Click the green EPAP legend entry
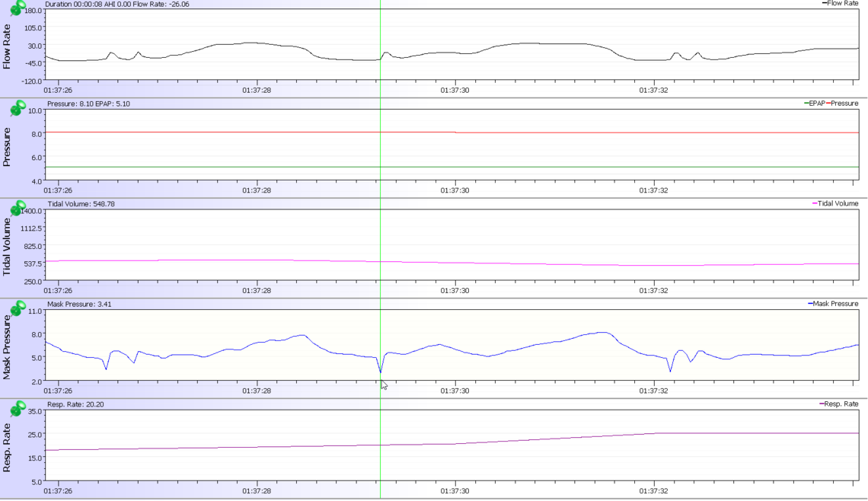Viewport: 868px width, 501px height. 814,104
